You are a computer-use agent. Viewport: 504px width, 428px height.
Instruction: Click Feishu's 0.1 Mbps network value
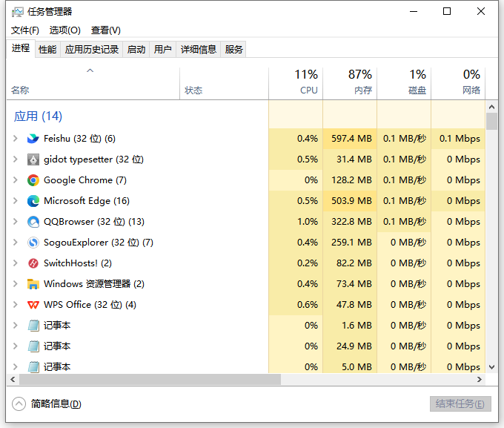[460, 139]
